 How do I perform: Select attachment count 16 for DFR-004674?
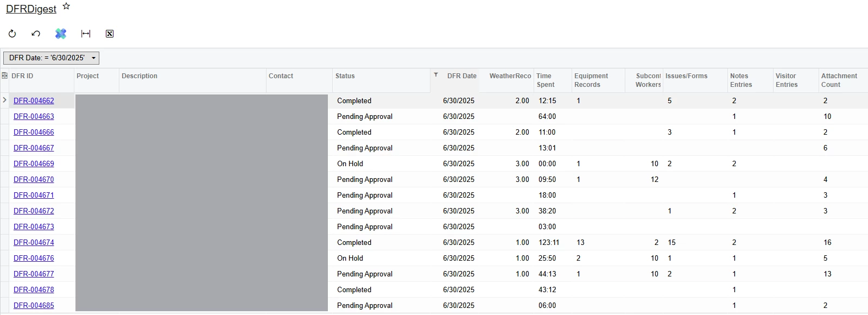point(827,242)
